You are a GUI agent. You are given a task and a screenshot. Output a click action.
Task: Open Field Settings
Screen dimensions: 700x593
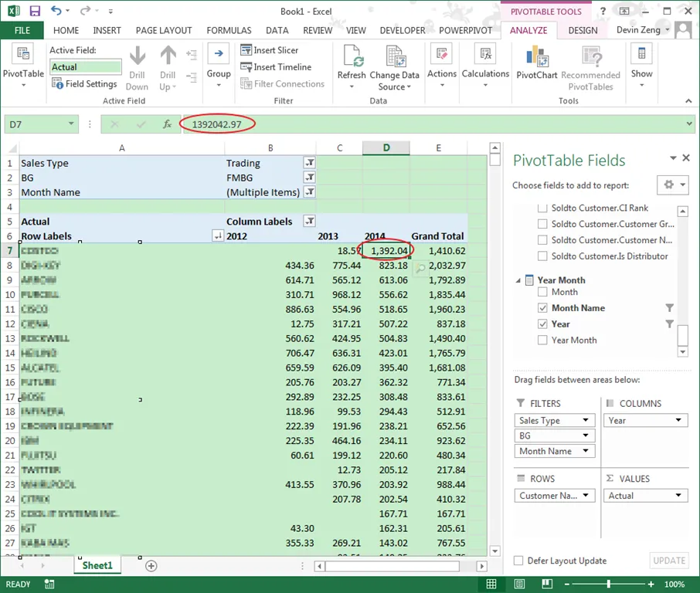[x=84, y=83]
